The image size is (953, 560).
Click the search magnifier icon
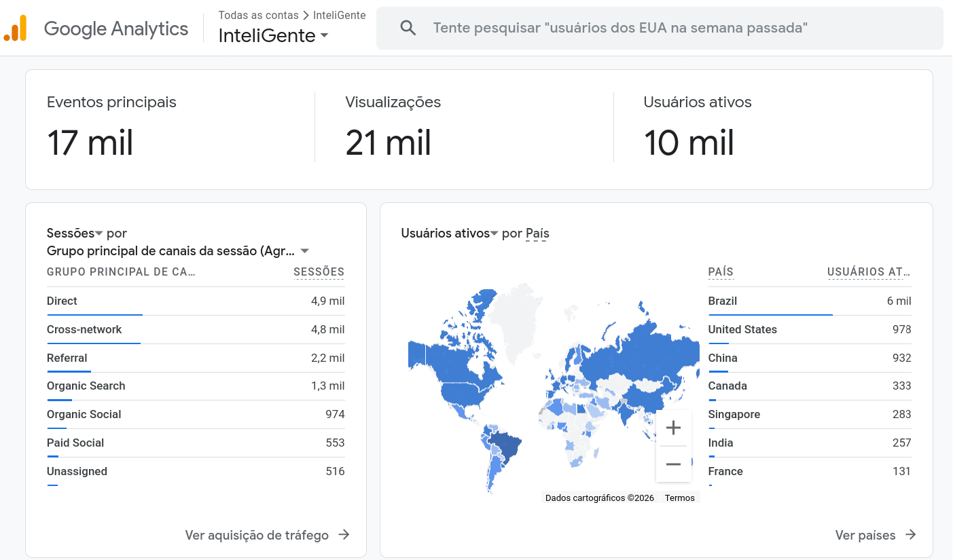pos(408,28)
